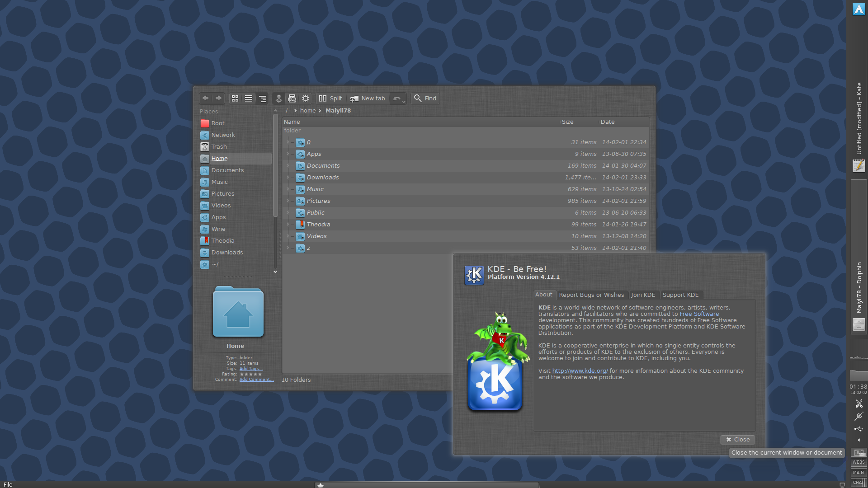Switch to Report Bugs or Wishes tab
Viewport: 868px width, 488px height.
click(591, 295)
